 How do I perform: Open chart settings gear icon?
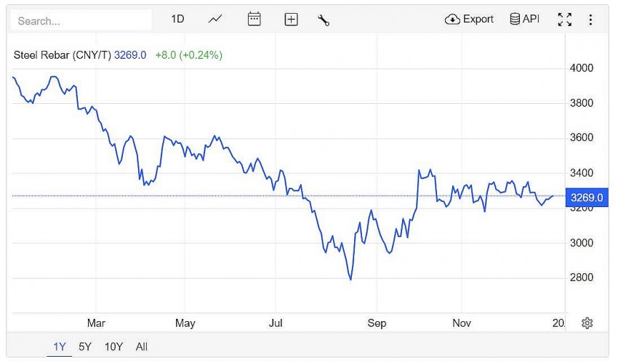click(587, 323)
